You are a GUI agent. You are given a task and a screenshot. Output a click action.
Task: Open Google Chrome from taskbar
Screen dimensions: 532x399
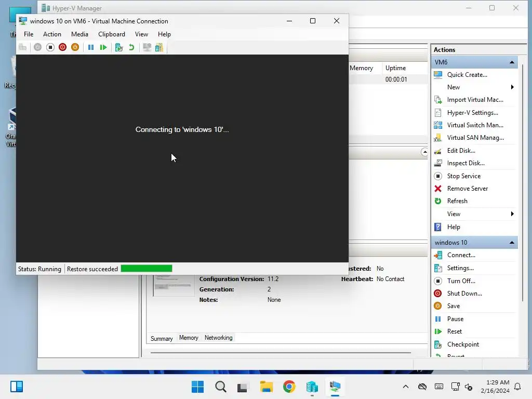289,387
